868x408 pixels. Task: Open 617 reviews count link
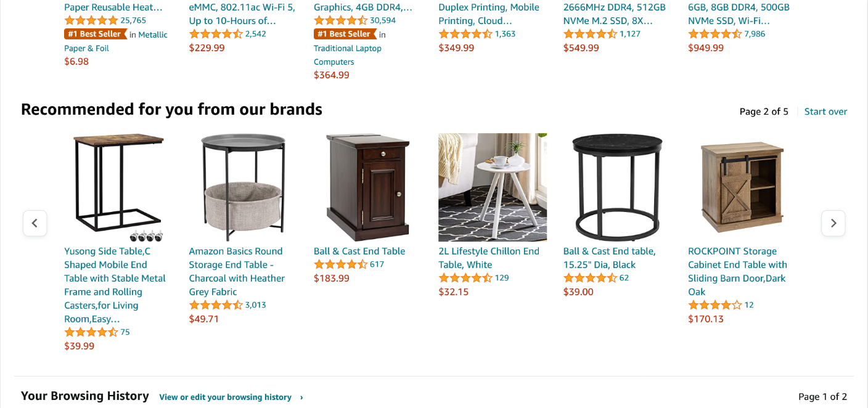click(x=377, y=264)
